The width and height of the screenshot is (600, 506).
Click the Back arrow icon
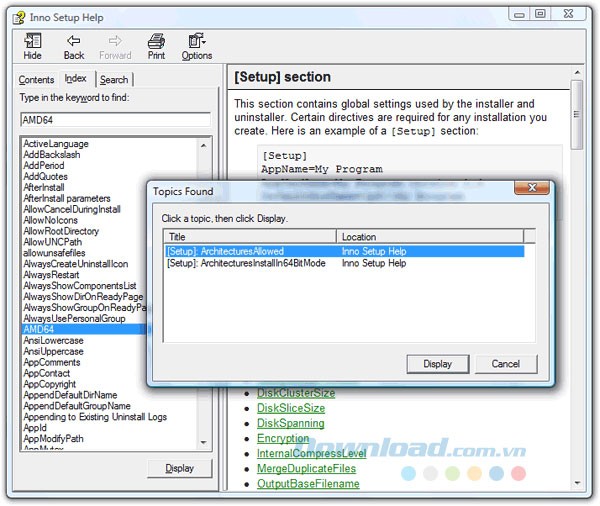(x=74, y=42)
